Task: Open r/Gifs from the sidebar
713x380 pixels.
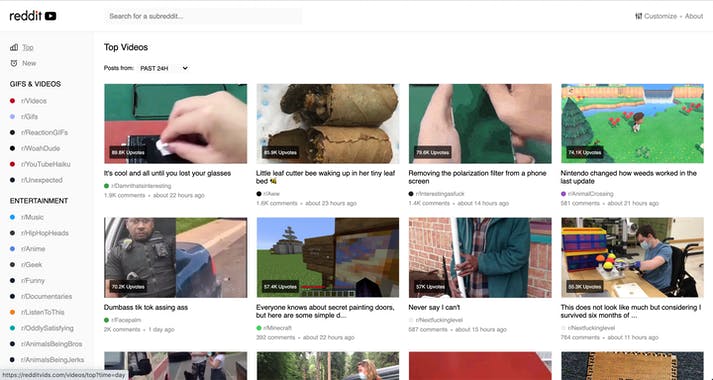Action: click(30, 117)
